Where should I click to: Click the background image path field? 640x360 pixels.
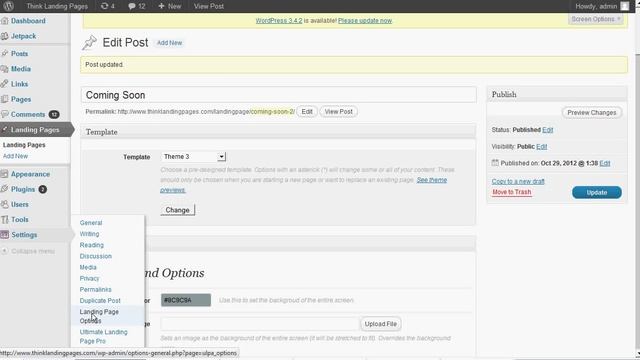coord(260,324)
